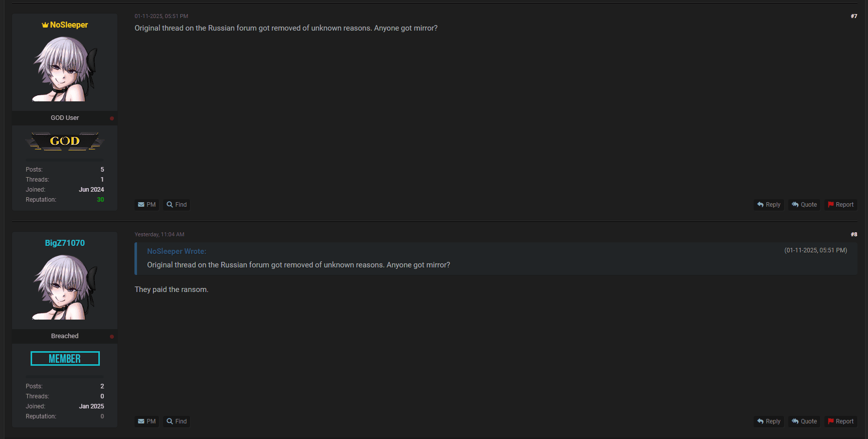Image resolution: width=868 pixels, height=439 pixels.
Task: Reply to NoSleeper's post #7
Action: click(769, 205)
